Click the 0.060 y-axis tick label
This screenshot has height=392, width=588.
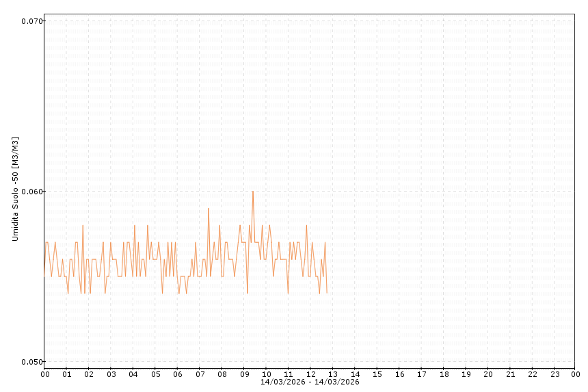(x=31, y=192)
